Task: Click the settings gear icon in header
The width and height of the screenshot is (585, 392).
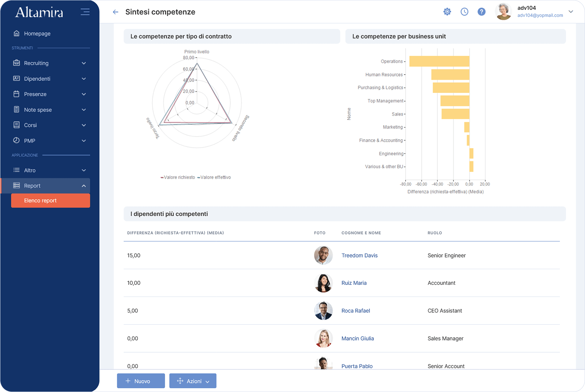Action: [x=447, y=12]
